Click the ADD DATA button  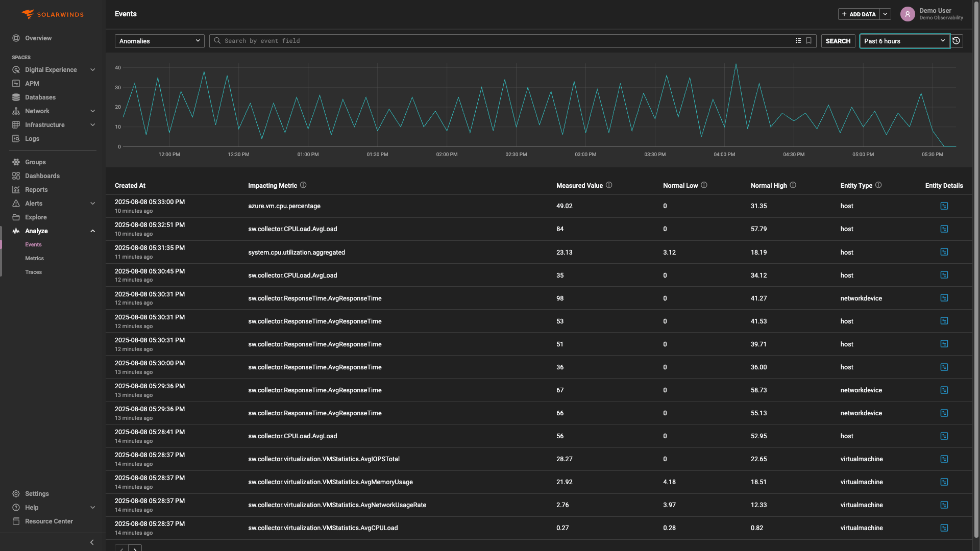click(859, 14)
